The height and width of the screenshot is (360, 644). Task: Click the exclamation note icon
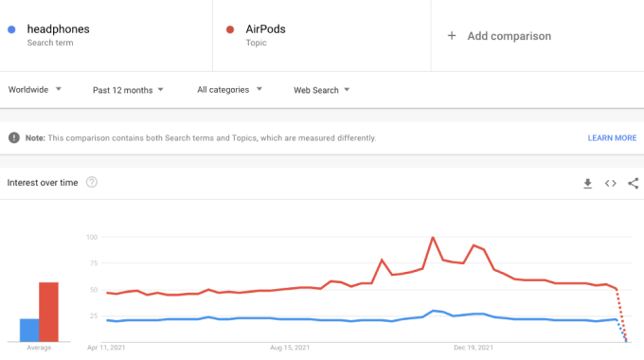[14, 137]
